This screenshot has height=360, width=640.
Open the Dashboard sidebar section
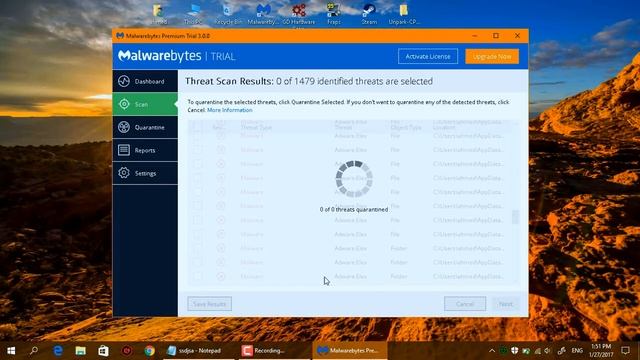145,81
